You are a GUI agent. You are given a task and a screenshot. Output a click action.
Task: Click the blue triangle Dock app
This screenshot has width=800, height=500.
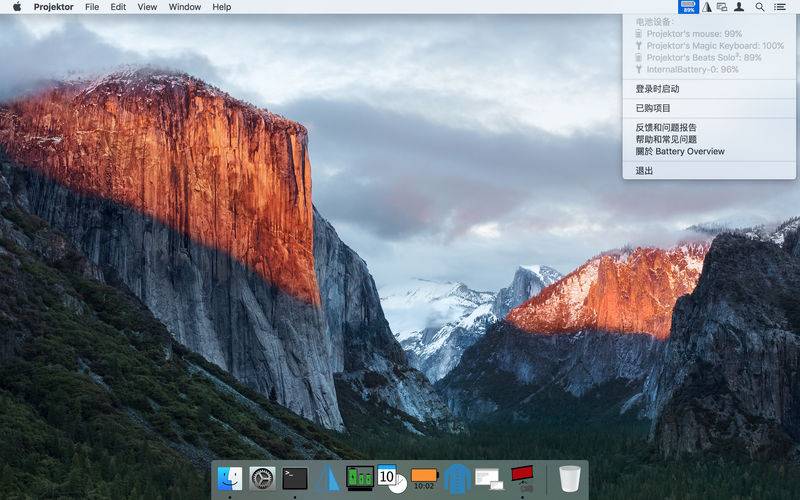[328, 479]
